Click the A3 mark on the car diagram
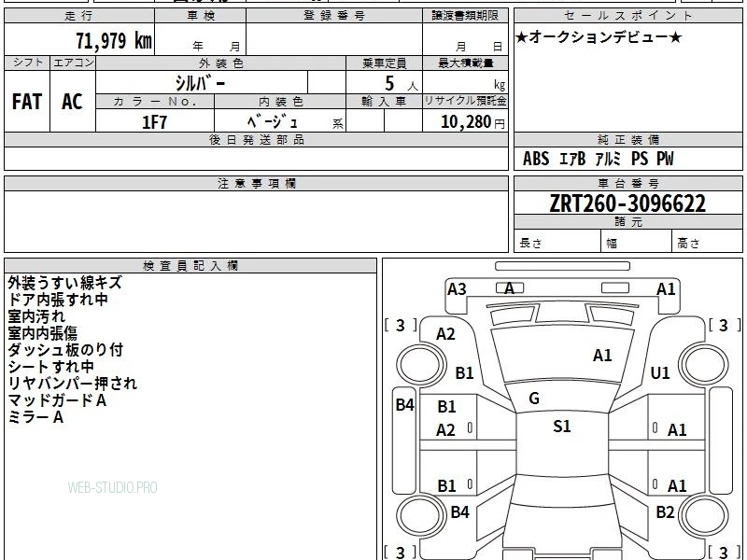747x560 pixels. pos(457,289)
